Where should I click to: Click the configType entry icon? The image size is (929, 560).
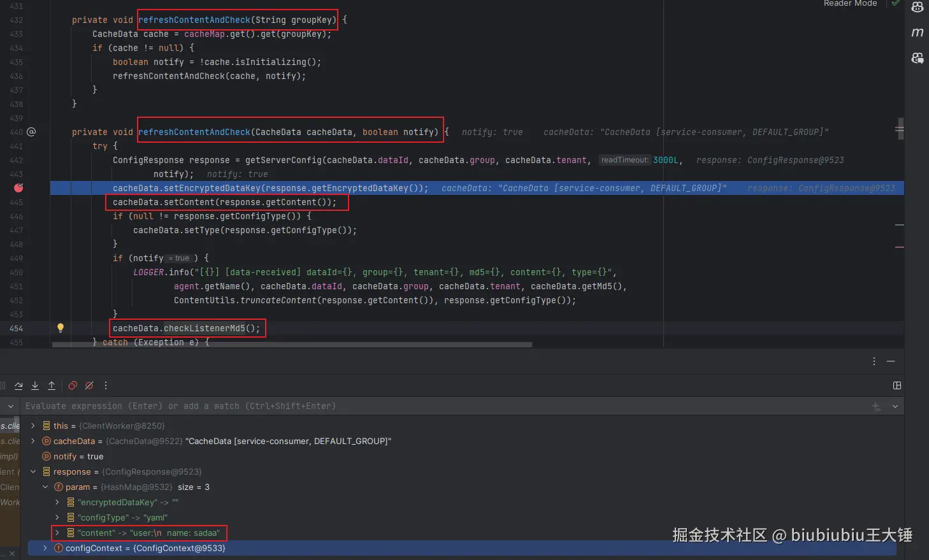pyautogui.click(x=71, y=517)
